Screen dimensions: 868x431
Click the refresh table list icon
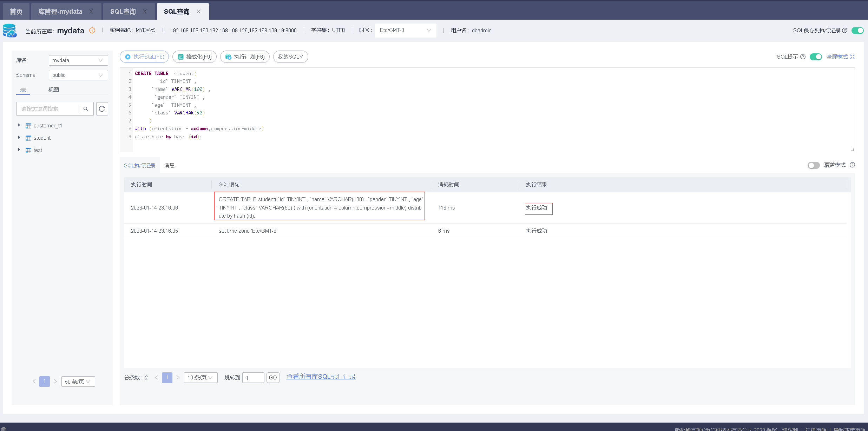(102, 109)
